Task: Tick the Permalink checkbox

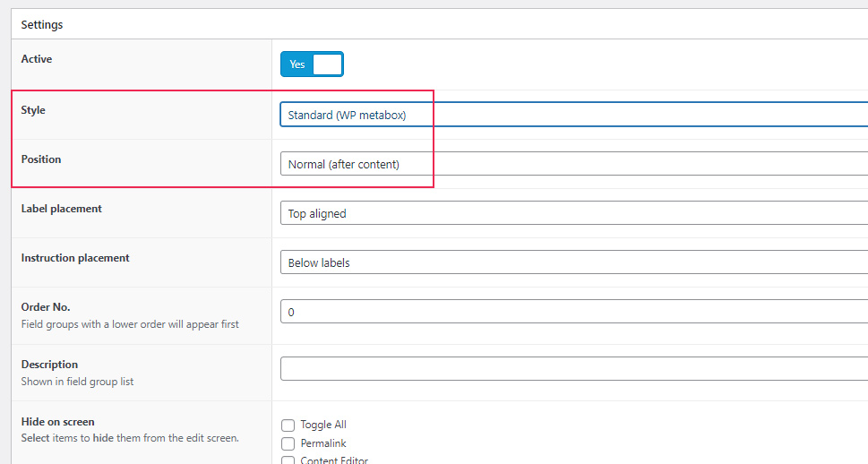Action: click(x=288, y=443)
